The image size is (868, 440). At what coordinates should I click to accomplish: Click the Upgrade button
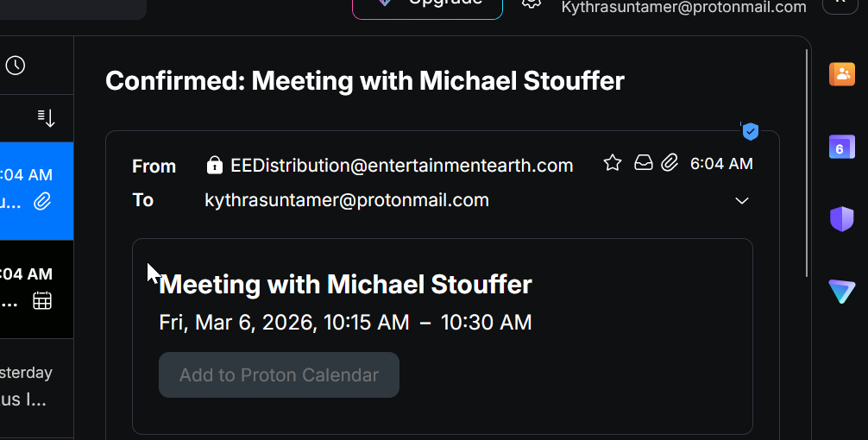pyautogui.click(x=427, y=4)
